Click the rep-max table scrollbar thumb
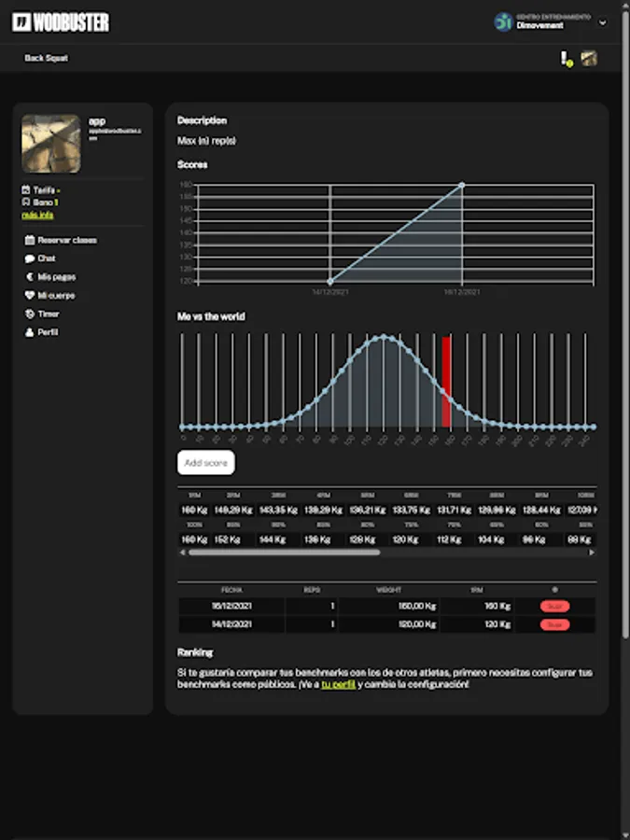The width and height of the screenshot is (630, 840). (x=284, y=553)
